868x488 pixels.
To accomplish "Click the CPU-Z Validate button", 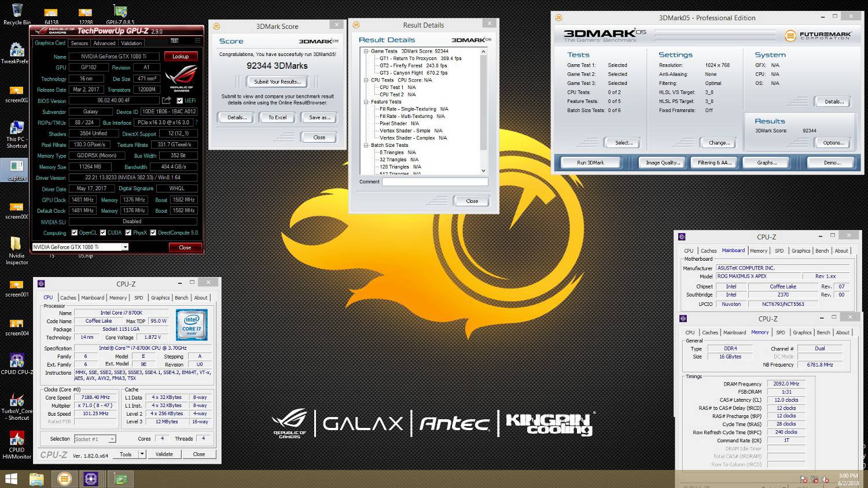I will [x=164, y=454].
